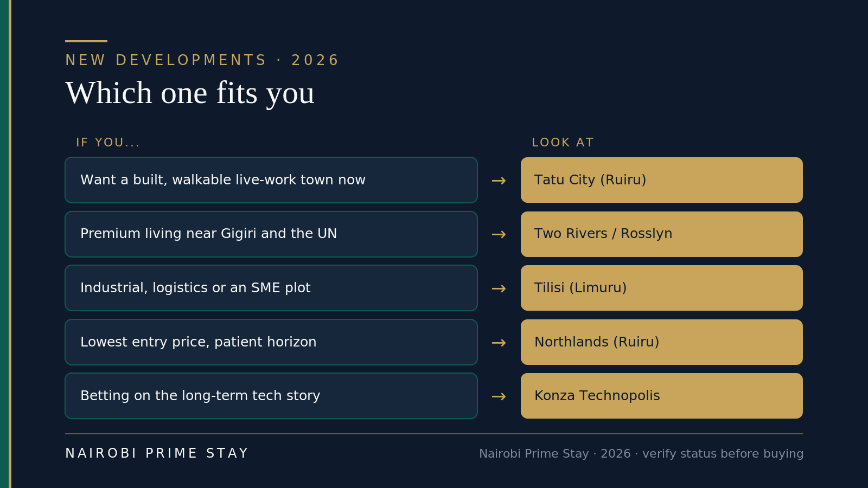
Task: Select 'Premium living near Gigiri and the UN'
Action: point(271,234)
